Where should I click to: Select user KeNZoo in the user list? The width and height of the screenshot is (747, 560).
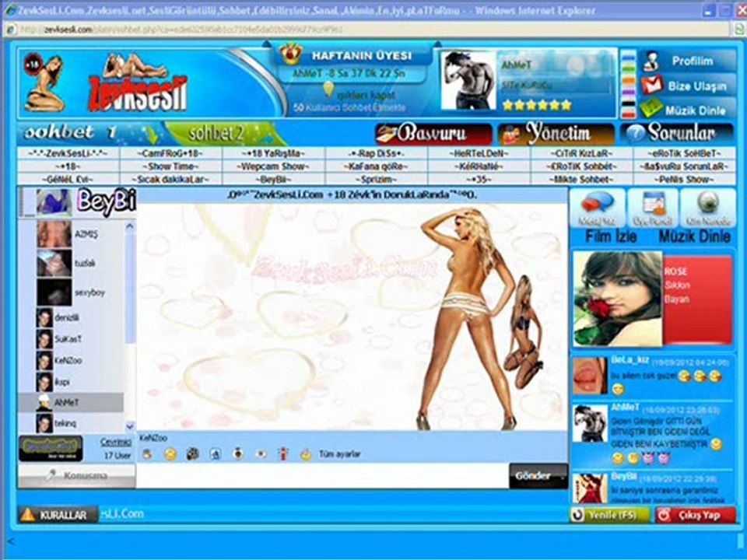[x=71, y=360]
